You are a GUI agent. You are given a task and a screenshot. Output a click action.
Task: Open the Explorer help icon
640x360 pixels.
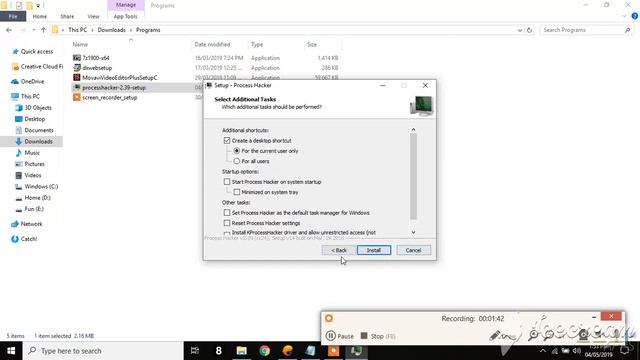(x=635, y=16)
